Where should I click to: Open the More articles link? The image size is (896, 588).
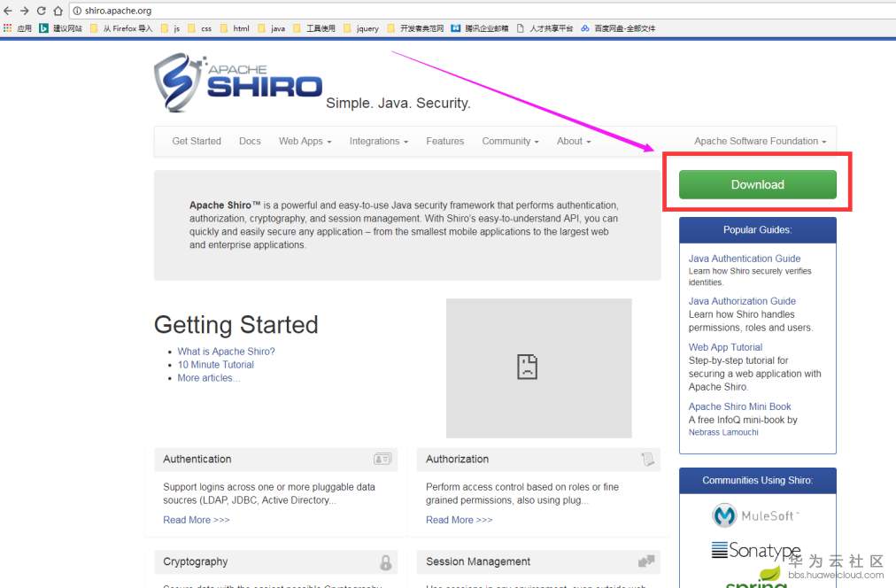coord(209,378)
